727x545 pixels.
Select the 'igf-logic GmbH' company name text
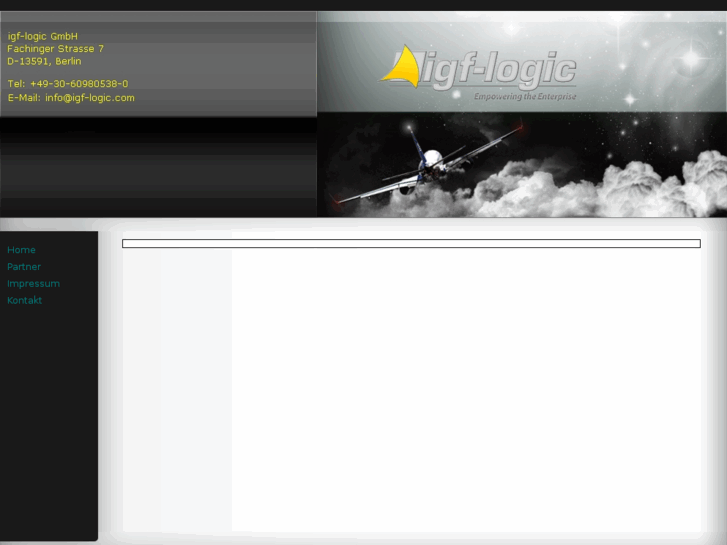43,36
